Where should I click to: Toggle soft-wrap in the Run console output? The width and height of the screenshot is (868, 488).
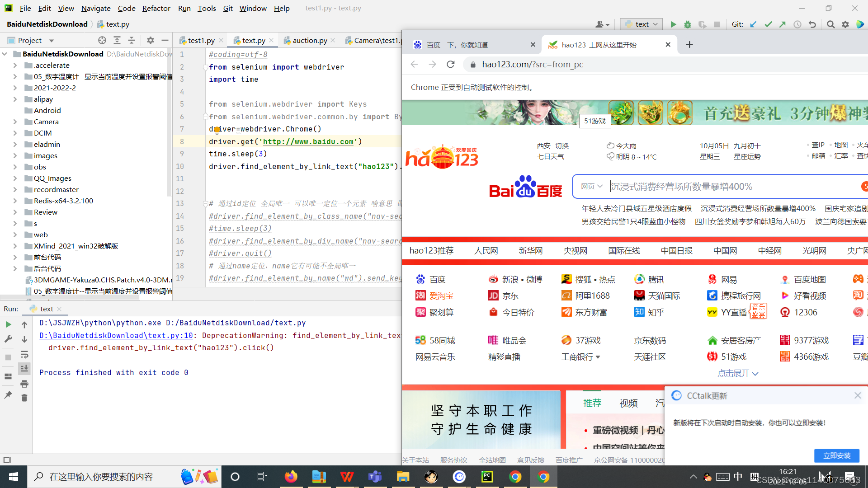[24, 355]
